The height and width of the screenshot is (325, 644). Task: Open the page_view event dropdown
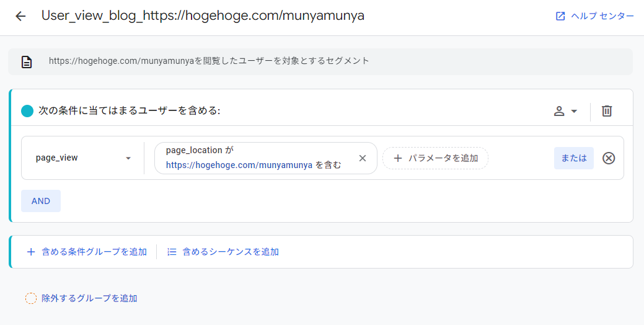[84, 158]
